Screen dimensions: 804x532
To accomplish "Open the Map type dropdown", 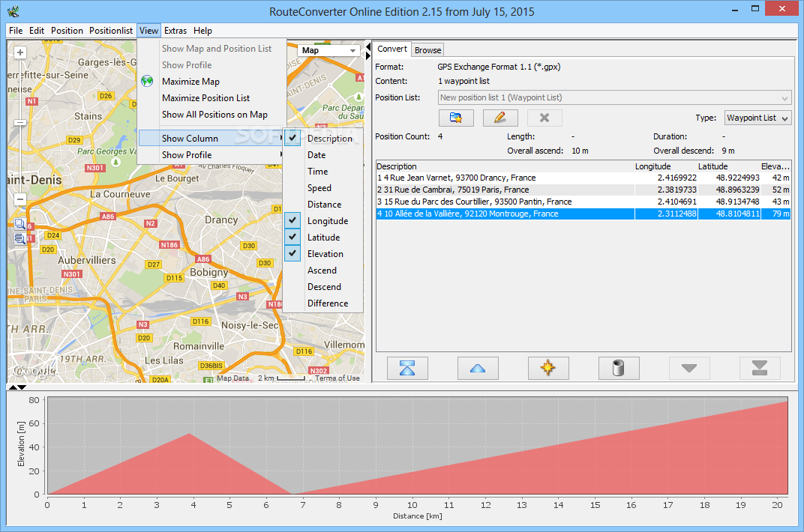I will tap(328, 50).
